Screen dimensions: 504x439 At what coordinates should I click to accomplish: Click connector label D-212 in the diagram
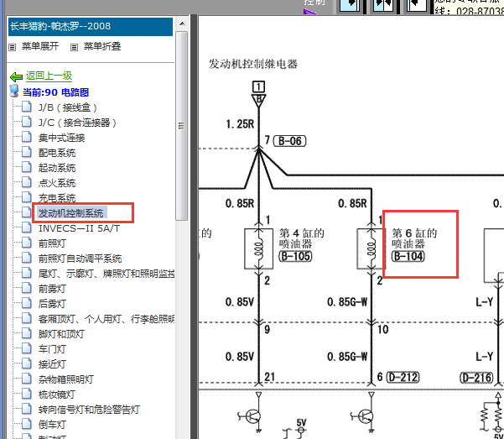(403, 377)
